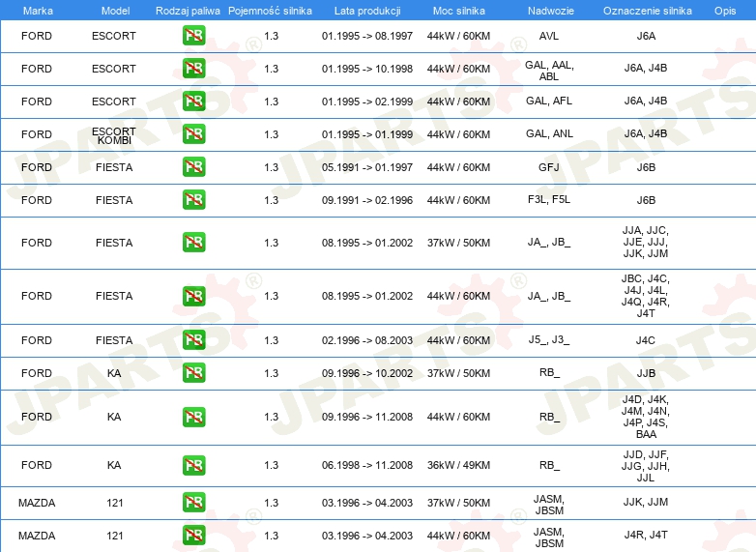Click the date range 01.1995 -> 10.1998

click(367, 69)
